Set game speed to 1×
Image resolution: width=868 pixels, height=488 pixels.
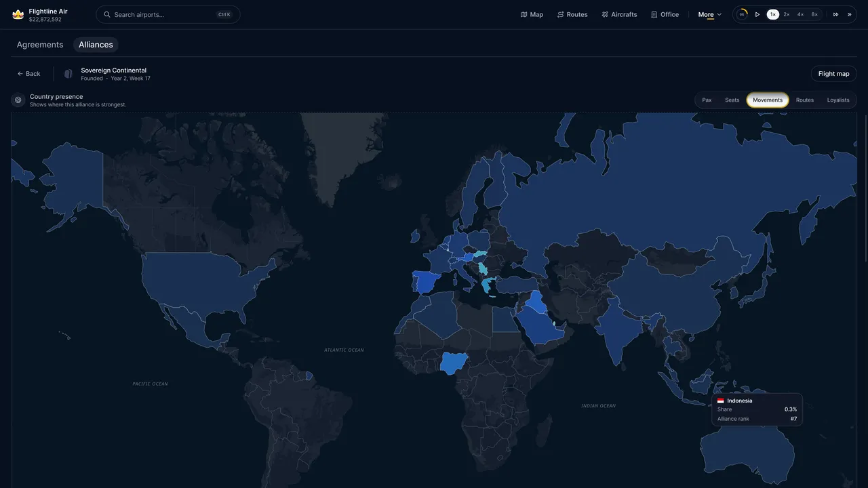pyautogui.click(x=772, y=14)
